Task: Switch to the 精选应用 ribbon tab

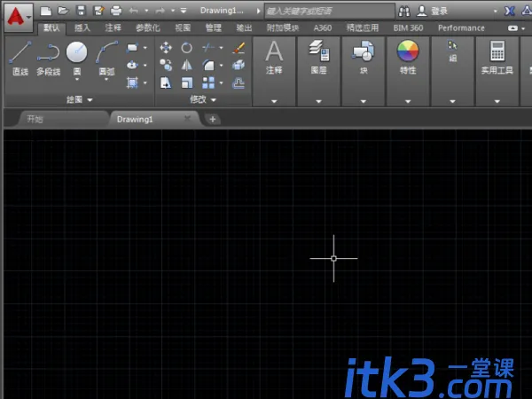Action: pyautogui.click(x=363, y=27)
